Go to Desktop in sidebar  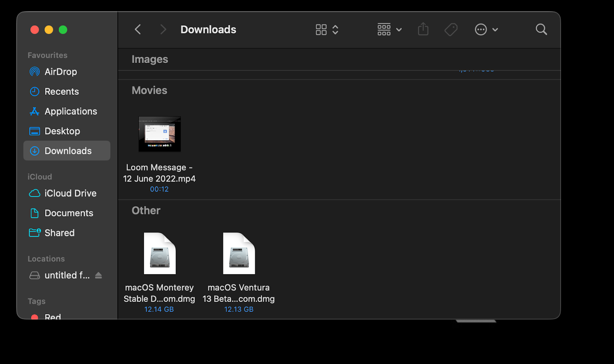click(x=67, y=131)
